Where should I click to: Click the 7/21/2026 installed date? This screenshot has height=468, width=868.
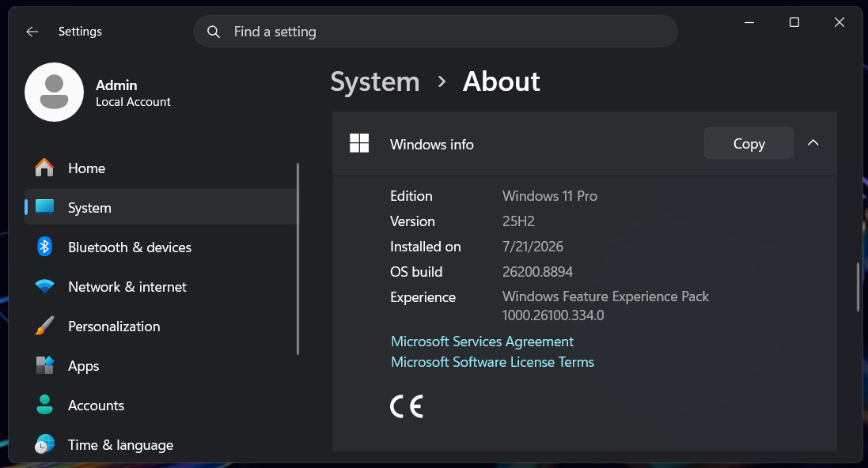tap(533, 246)
